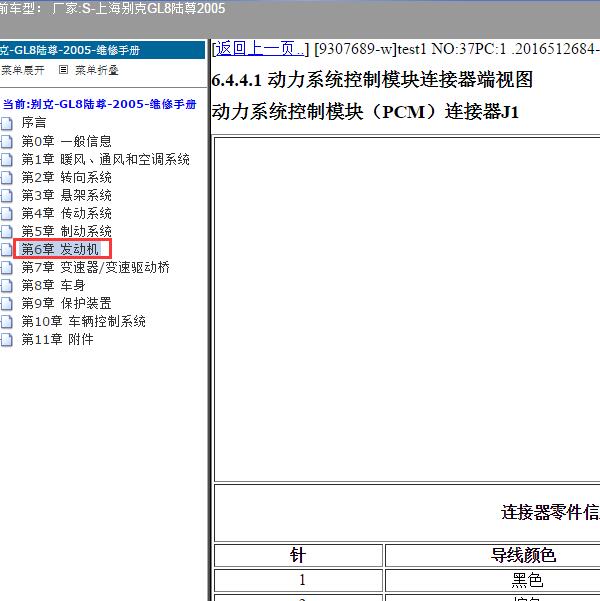Click the page icon beside 序言
The image size is (600, 601).
7,123
